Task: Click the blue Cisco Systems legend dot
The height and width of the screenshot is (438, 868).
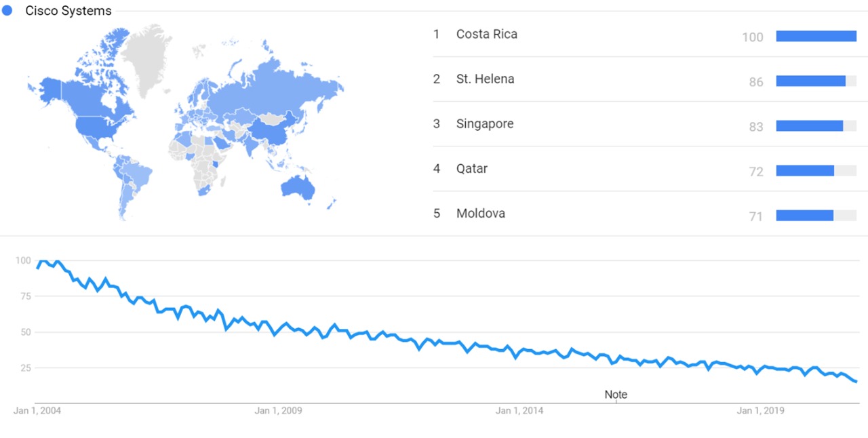Action: pos(7,11)
